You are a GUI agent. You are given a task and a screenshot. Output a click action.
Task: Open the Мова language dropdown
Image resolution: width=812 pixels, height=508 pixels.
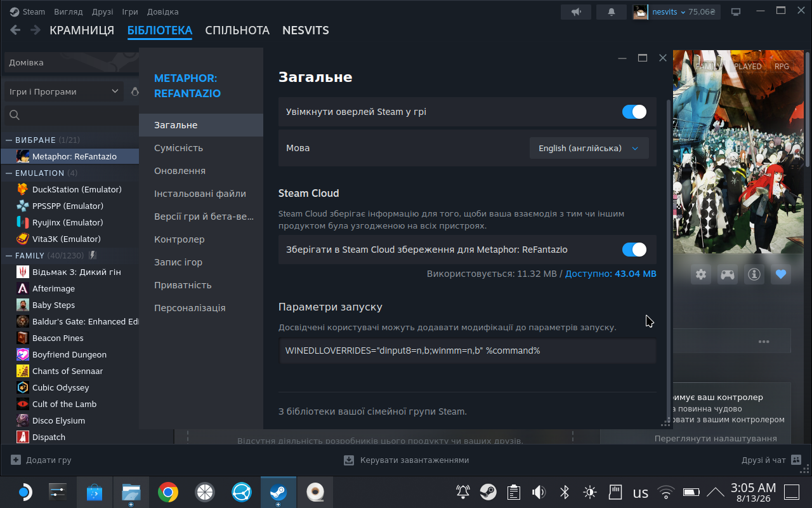(589, 148)
